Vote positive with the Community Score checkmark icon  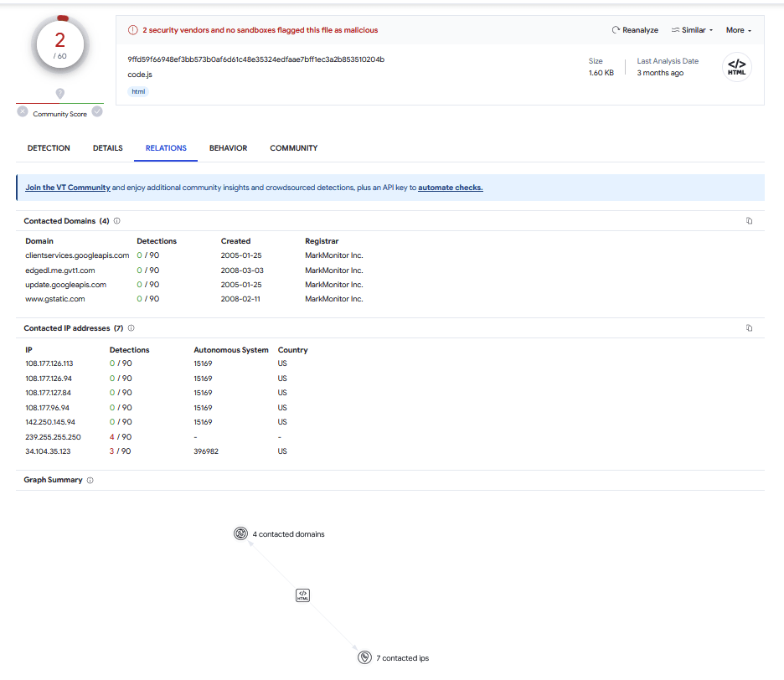point(97,111)
